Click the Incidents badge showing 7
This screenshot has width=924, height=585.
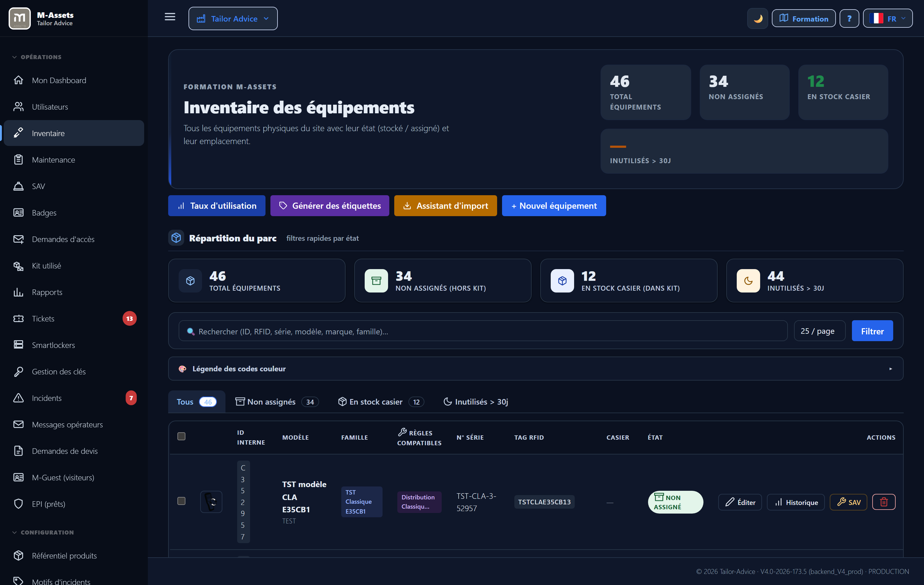131,398
